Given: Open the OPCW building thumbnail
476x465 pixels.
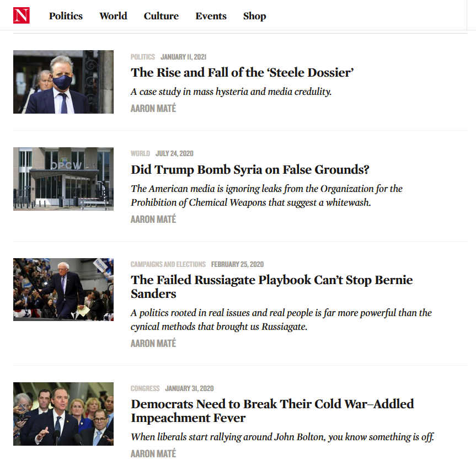Looking at the screenshot, I should click(63, 179).
